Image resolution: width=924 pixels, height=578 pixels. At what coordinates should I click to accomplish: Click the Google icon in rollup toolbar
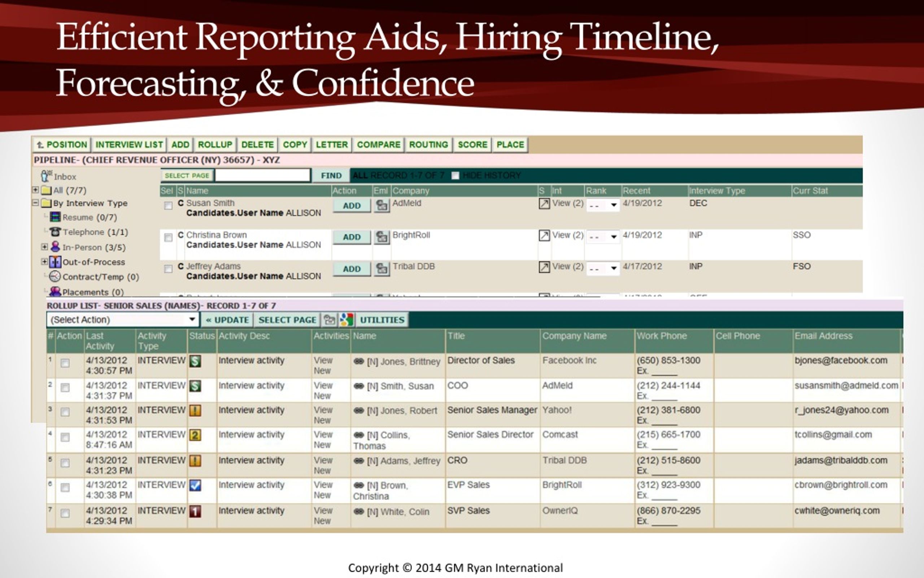[x=347, y=320]
